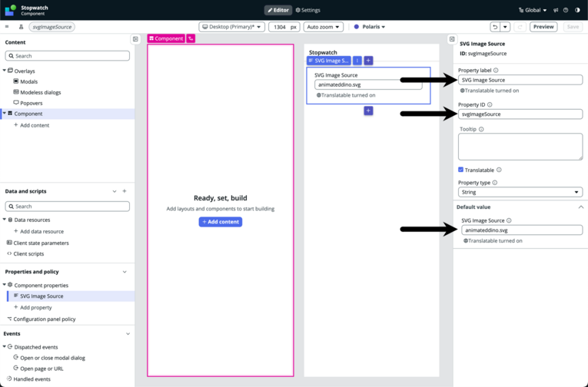Click Add data resource
This screenshot has height=387, width=588.
coord(38,231)
